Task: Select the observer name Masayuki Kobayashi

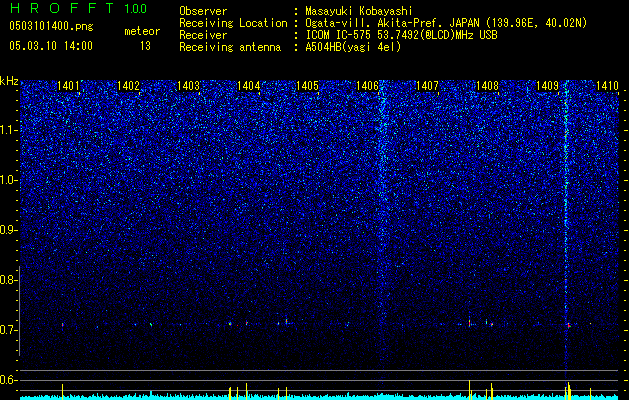Action: click(359, 11)
